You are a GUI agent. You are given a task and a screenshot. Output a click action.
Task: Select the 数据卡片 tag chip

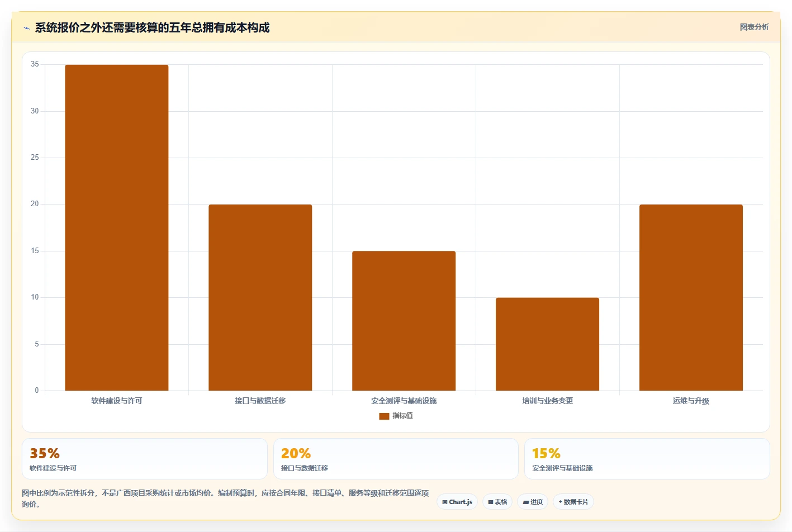point(573,502)
